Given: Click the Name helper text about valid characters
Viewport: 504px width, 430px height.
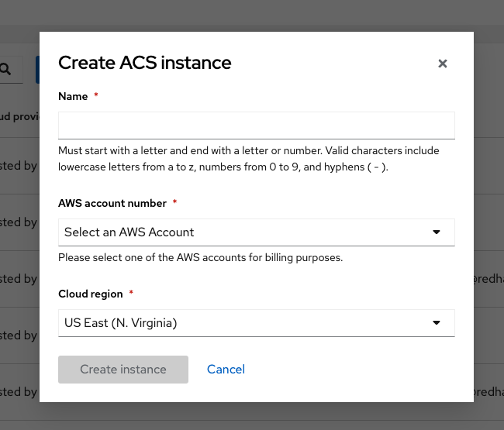Looking at the screenshot, I should click(249, 159).
